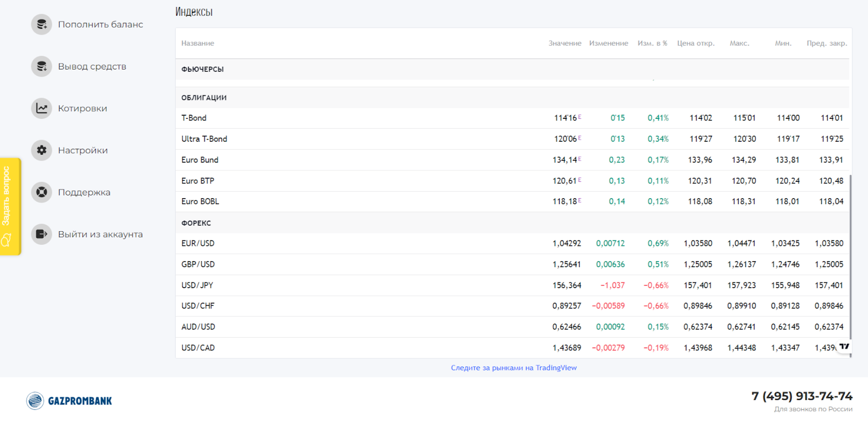Image resolution: width=868 pixels, height=423 pixels.
Task: Click the Поддержка lifebuoy icon
Action: [41, 192]
